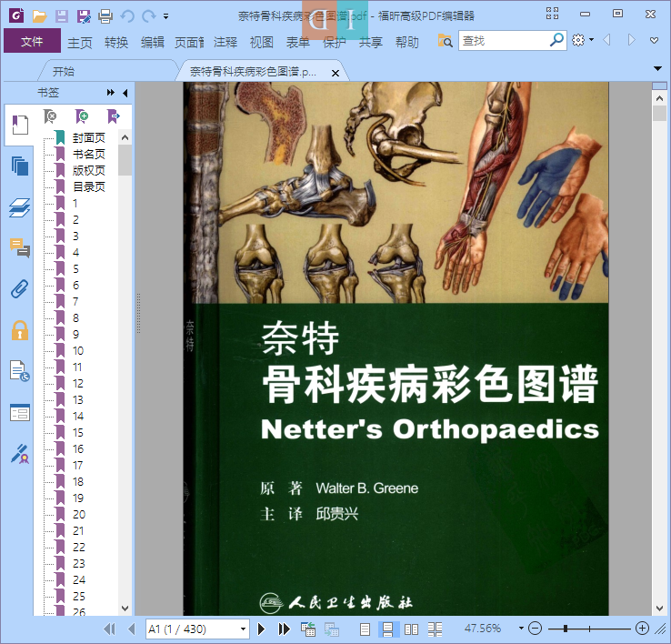Switch to the 视图 ribbon tab

(262, 42)
